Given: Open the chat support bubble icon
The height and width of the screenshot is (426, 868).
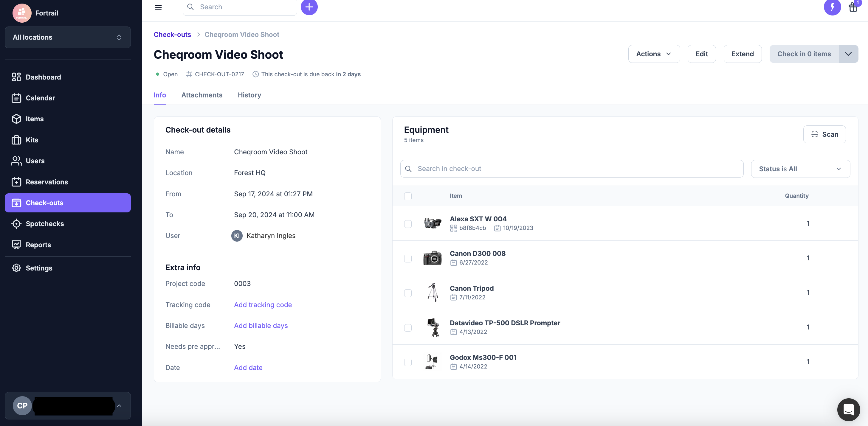Looking at the screenshot, I should coord(848,409).
